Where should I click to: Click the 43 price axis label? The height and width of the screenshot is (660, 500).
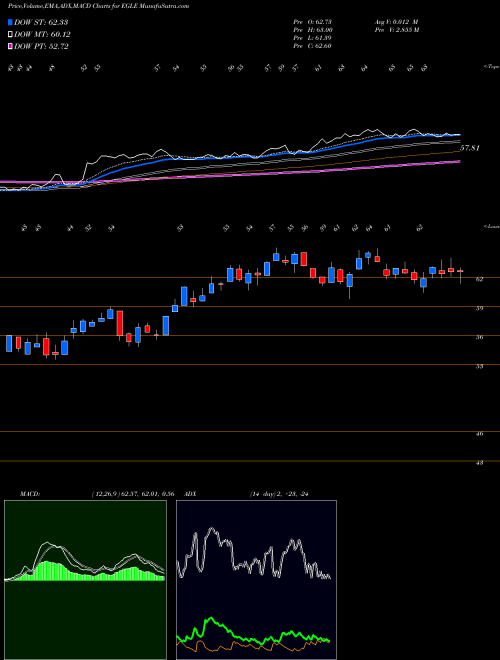480,463
